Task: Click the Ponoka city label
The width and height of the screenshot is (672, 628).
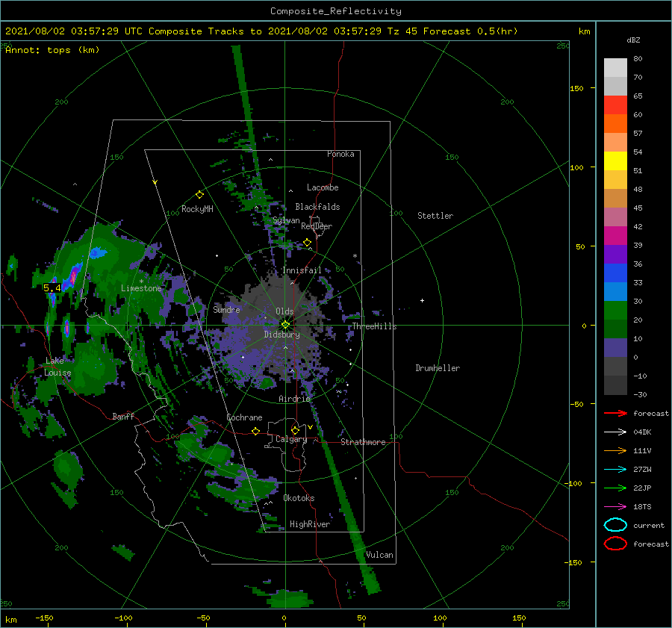Action: pos(340,154)
